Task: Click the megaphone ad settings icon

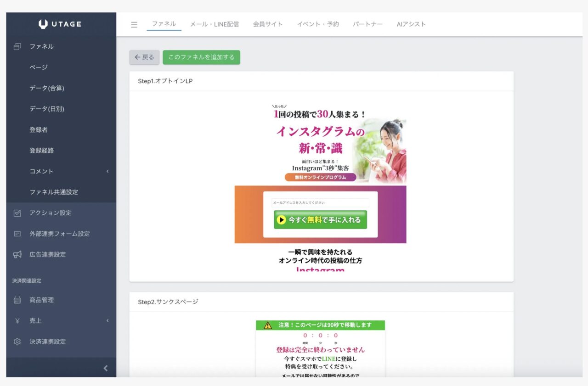Action: (17, 254)
